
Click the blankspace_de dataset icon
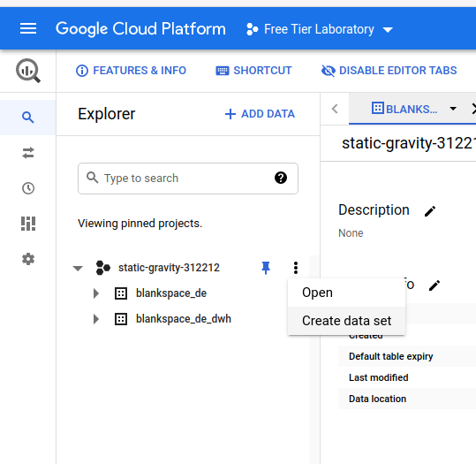pyautogui.click(x=121, y=293)
